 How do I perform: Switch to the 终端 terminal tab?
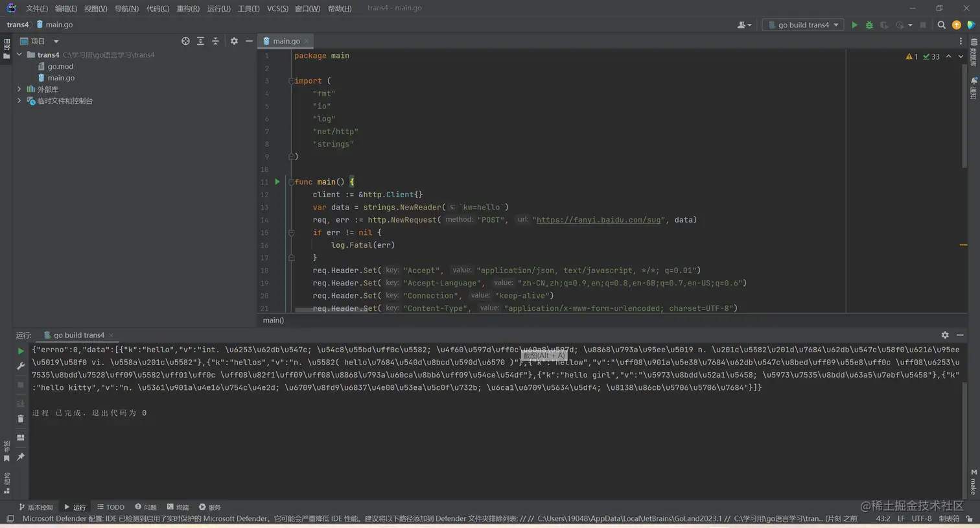[x=178, y=507]
